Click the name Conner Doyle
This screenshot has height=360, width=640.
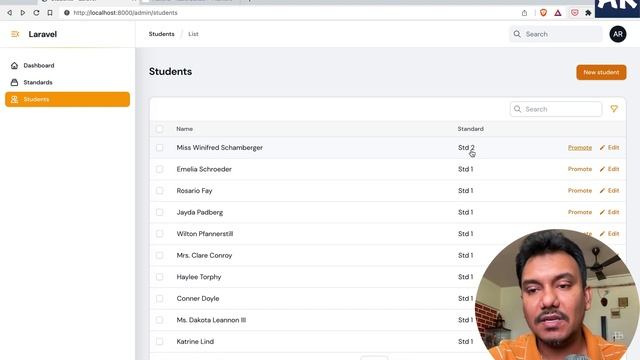[198, 298]
